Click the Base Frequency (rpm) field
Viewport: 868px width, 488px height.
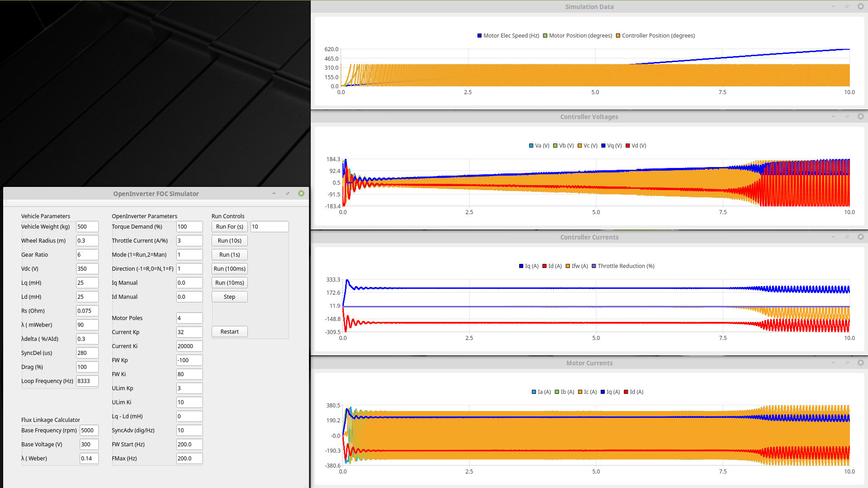[x=89, y=431]
